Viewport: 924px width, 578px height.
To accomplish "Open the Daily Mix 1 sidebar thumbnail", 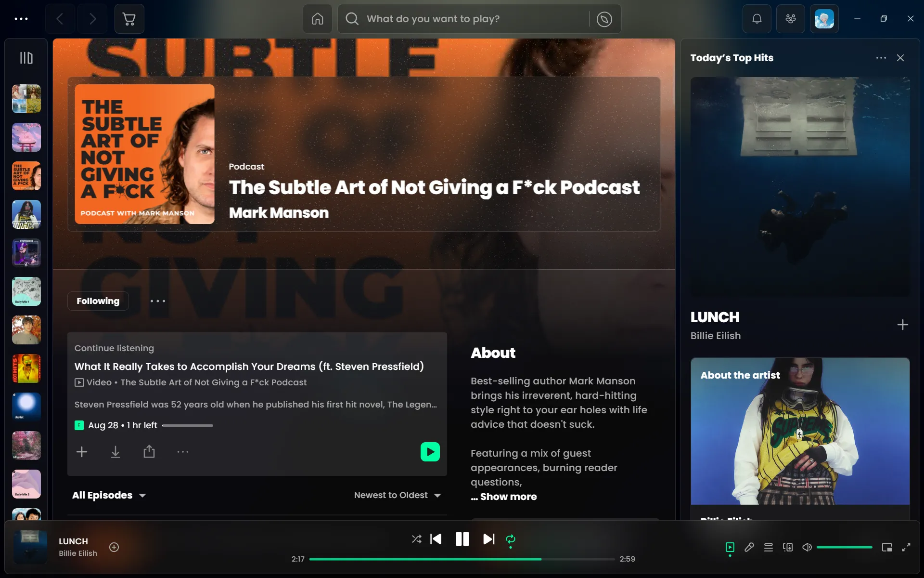I will click(x=26, y=291).
